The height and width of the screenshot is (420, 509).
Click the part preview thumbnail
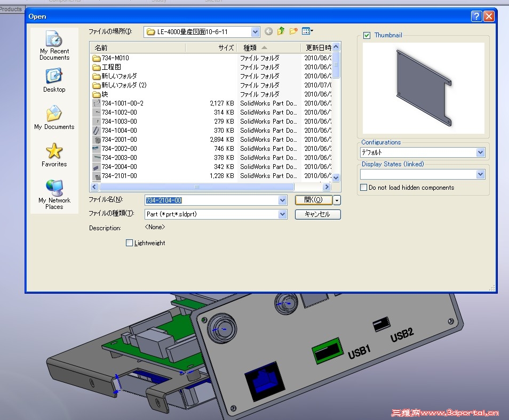[423, 88]
